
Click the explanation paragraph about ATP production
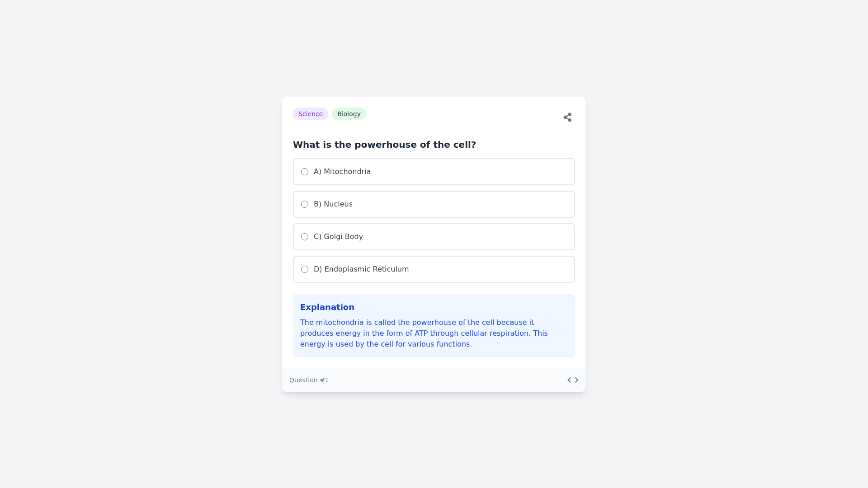tap(424, 333)
